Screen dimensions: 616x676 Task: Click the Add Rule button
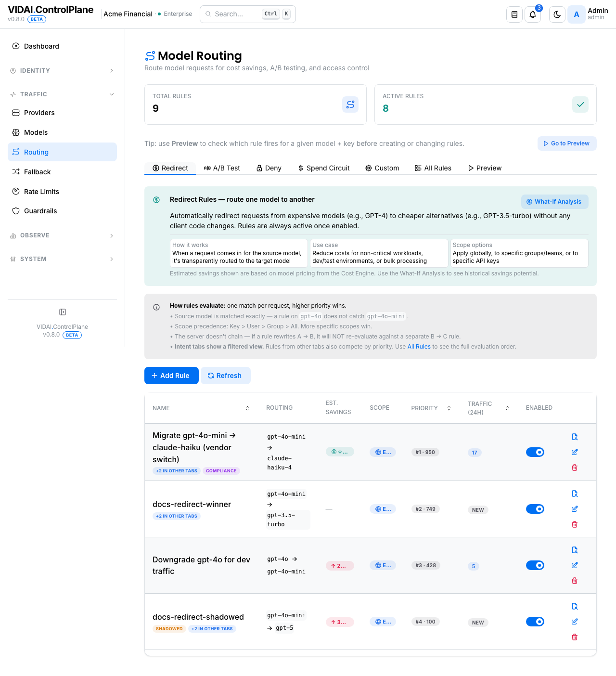click(x=171, y=376)
